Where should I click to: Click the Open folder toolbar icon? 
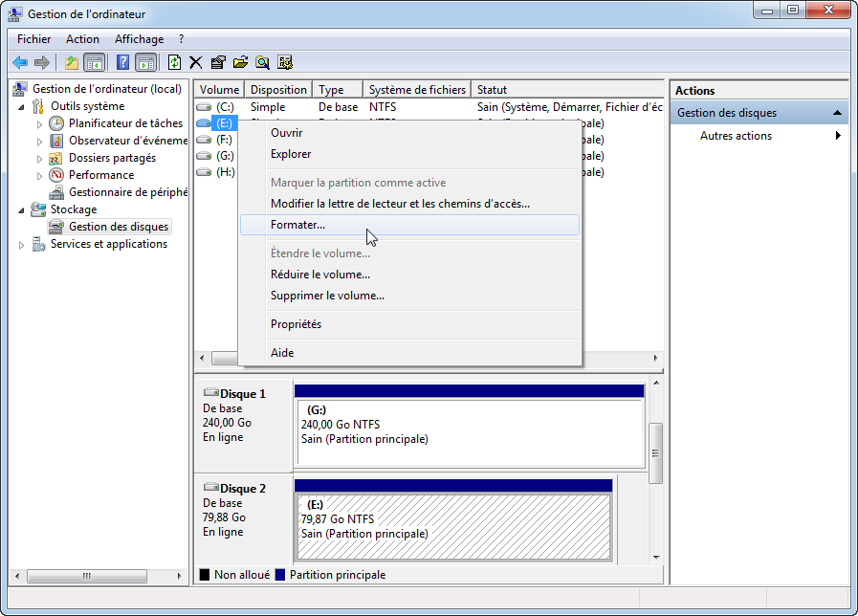tap(240, 62)
